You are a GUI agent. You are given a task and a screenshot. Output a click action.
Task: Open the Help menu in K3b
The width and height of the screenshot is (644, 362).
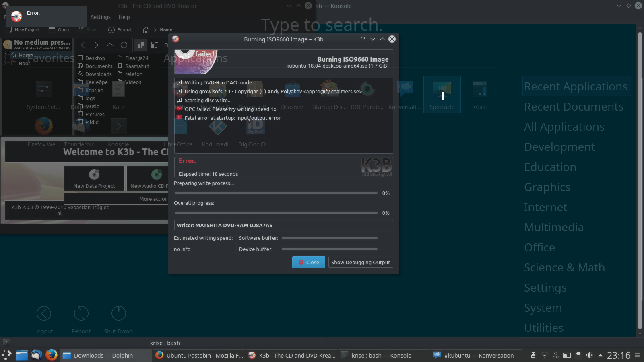(124, 17)
